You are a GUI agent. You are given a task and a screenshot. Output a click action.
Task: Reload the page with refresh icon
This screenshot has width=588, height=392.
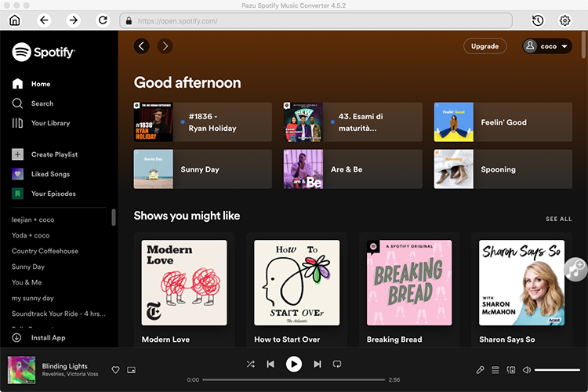point(103,20)
